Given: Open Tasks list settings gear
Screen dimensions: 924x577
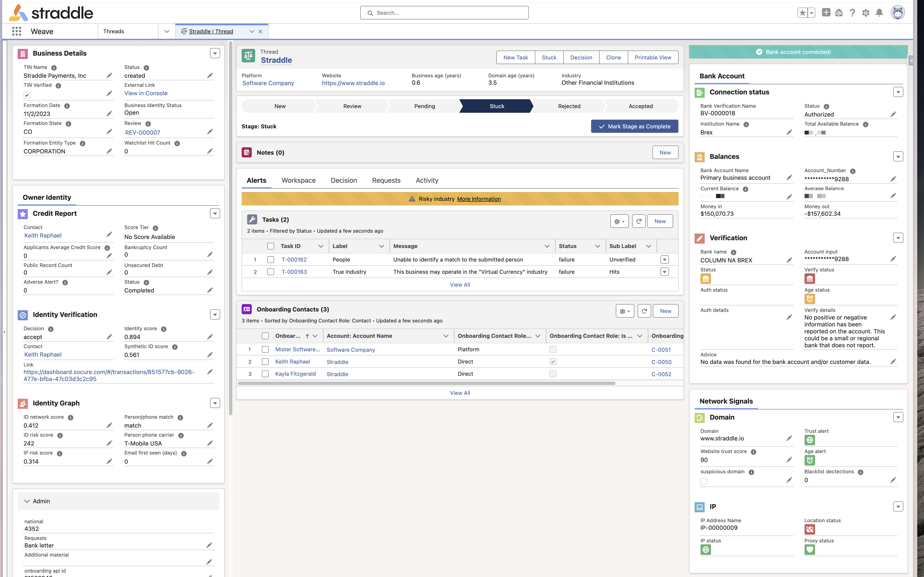Looking at the screenshot, I should pos(619,221).
